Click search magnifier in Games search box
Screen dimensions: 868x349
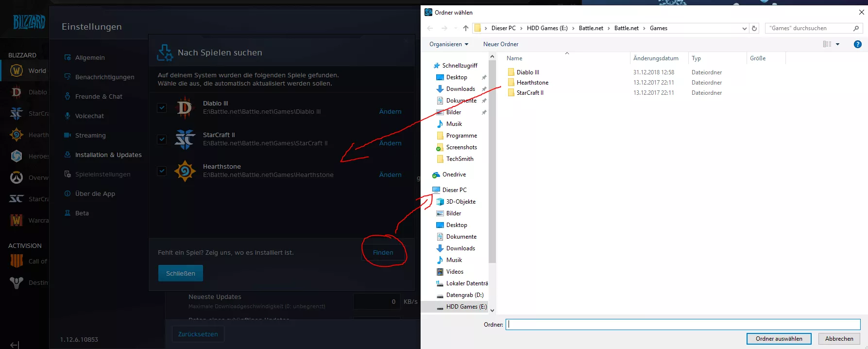click(856, 28)
